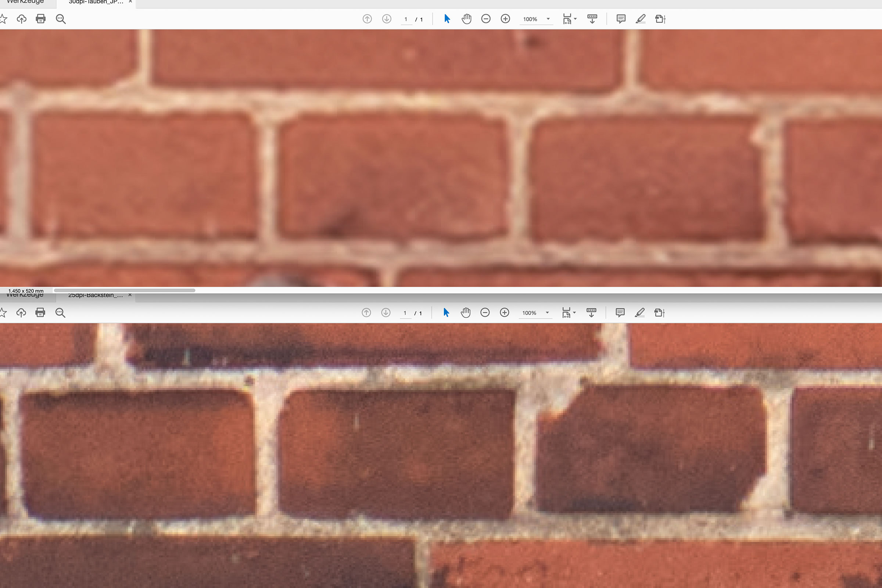Print the 25dpi-Backstein document
The width and height of the screenshot is (882, 588).
(40, 312)
